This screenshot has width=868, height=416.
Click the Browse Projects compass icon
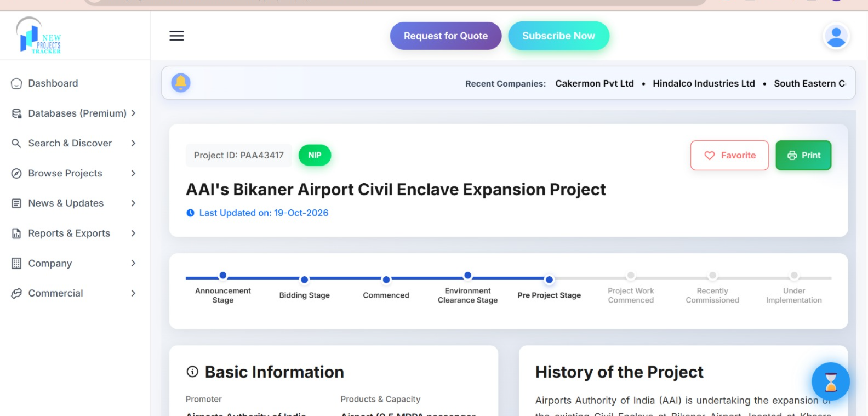(16, 173)
